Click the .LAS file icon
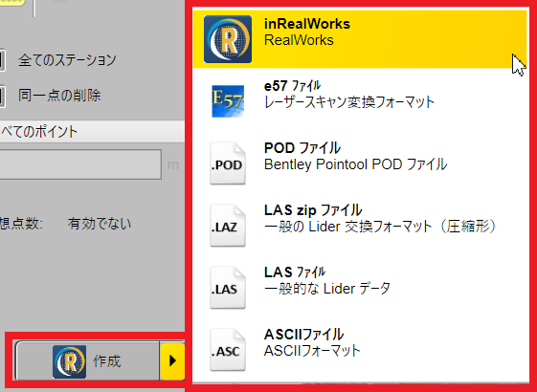The height and width of the screenshot is (392, 537). click(228, 288)
